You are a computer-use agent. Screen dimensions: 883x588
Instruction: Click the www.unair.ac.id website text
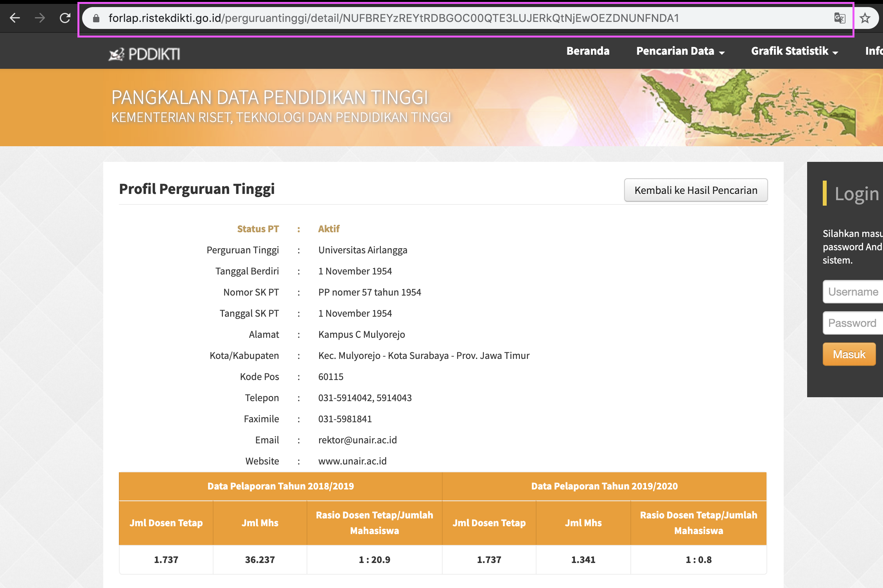pyautogui.click(x=352, y=461)
